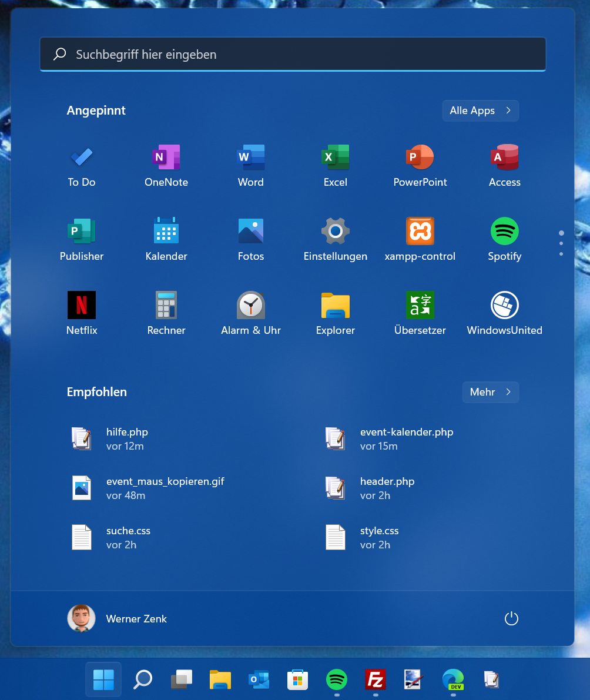The width and height of the screenshot is (590, 700).
Task: Start PowerPoint from pinned apps
Action: [x=420, y=165]
